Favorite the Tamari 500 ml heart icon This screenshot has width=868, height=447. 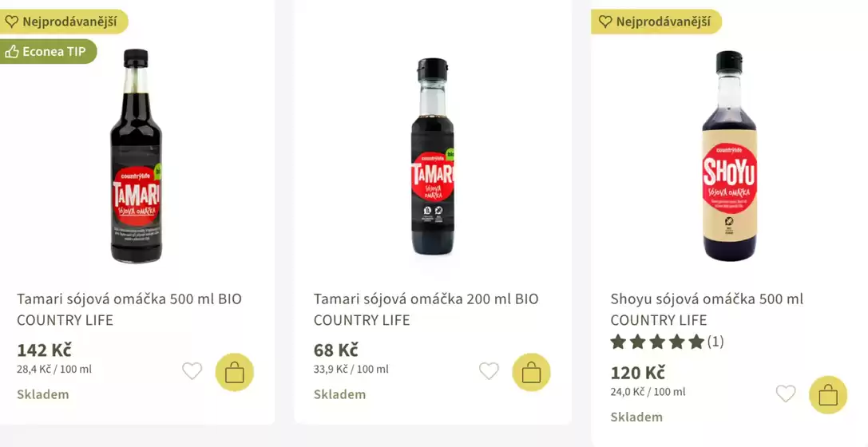point(192,371)
